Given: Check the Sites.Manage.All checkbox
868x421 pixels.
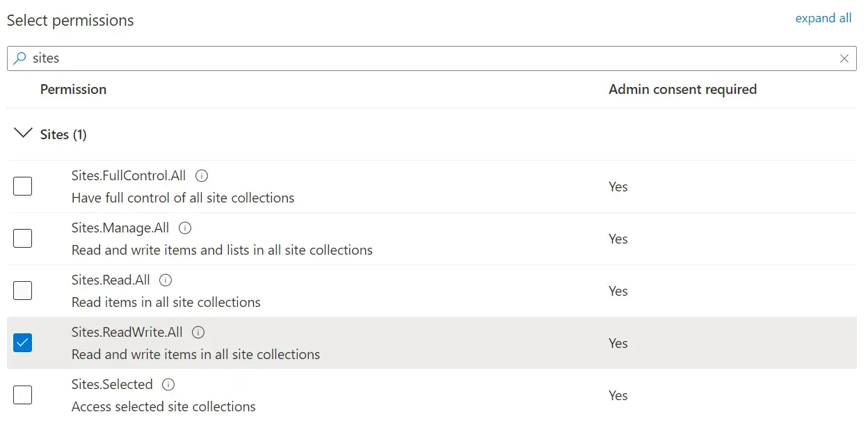Looking at the screenshot, I should pyautogui.click(x=22, y=238).
